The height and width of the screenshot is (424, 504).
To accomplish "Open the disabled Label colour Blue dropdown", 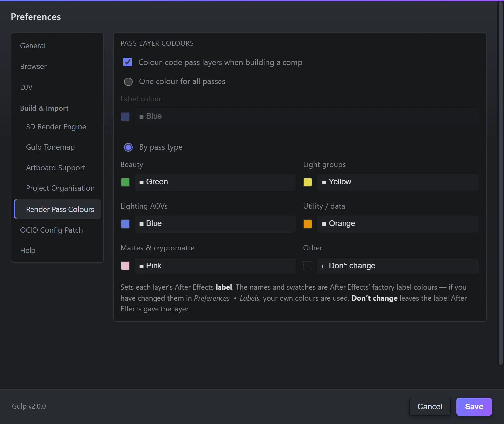I will [307, 116].
